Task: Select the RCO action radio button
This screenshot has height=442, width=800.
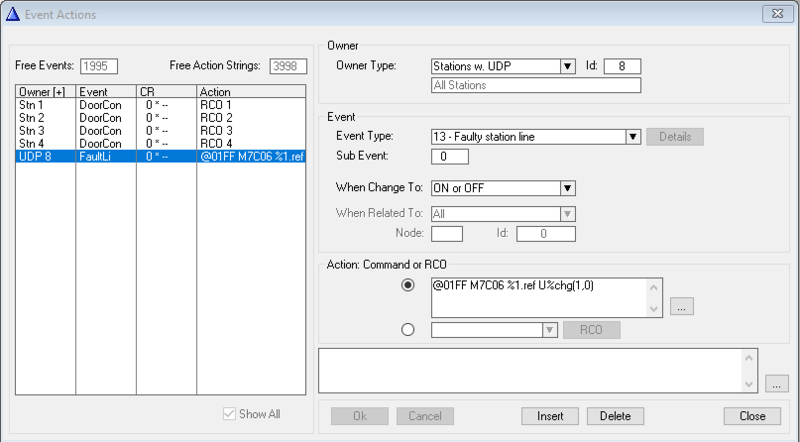Action: click(408, 330)
